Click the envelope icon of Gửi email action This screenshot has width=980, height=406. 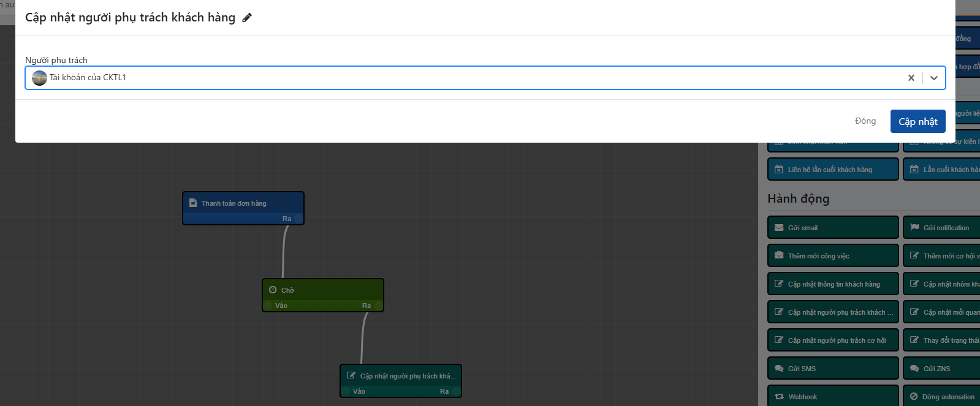point(779,228)
